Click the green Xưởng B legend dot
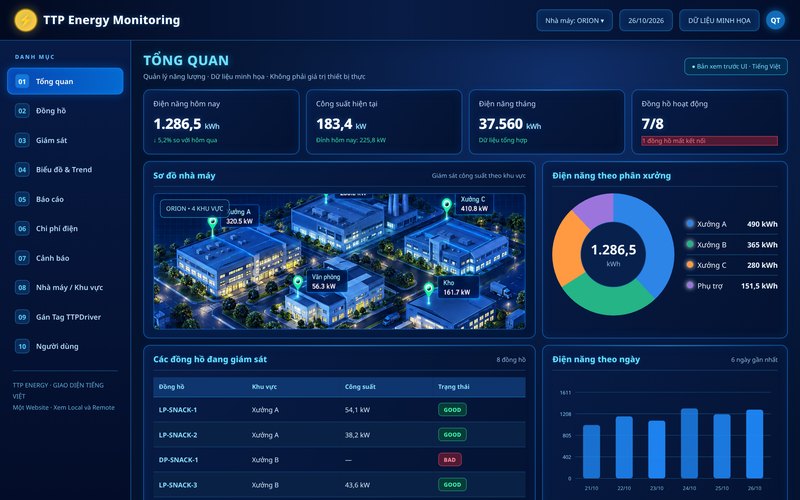The width and height of the screenshot is (800, 500). (690, 244)
